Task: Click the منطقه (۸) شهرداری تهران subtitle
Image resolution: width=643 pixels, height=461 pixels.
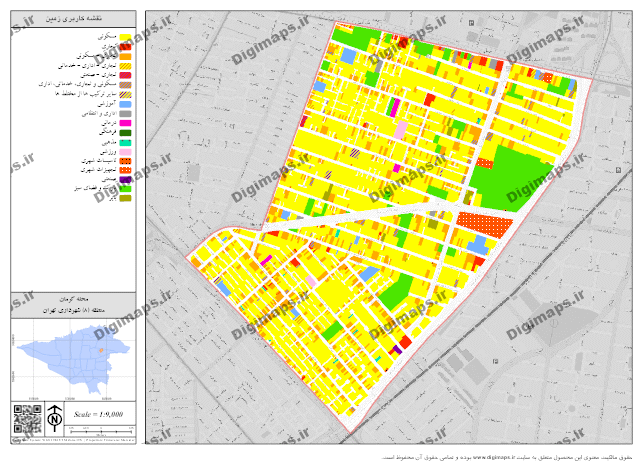Action: [x=74, y=310]
